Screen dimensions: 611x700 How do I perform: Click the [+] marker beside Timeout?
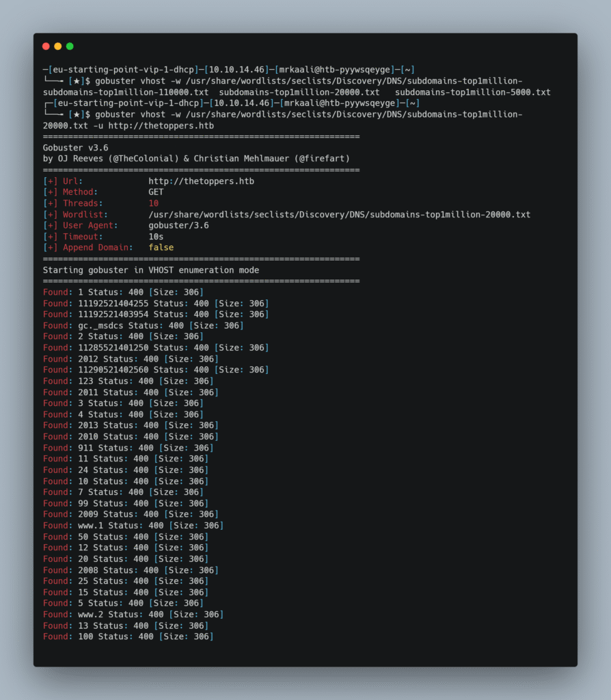tap(51, 237)
